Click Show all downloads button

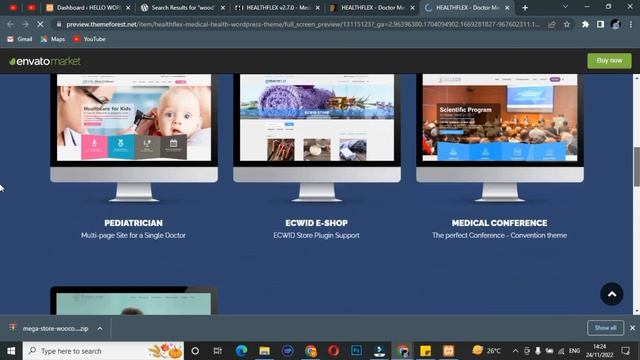tap(605, 328)
